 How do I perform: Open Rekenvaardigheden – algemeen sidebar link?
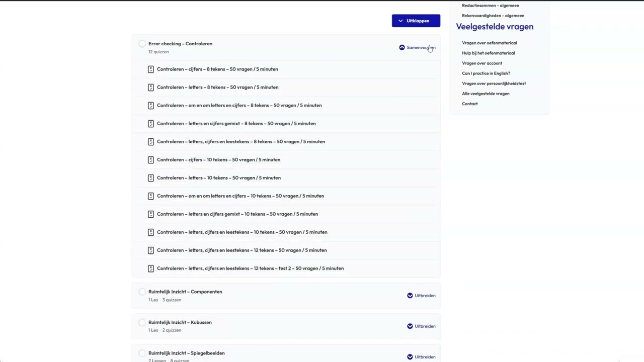[493, 16]
